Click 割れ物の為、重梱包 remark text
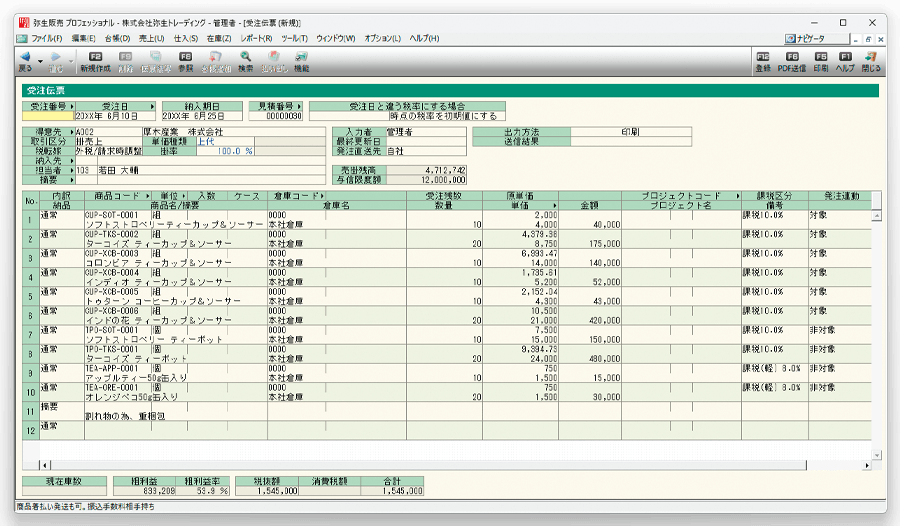The height and width of the screenshot is (526, 900). pyautogui.click(x=125, y=416)
